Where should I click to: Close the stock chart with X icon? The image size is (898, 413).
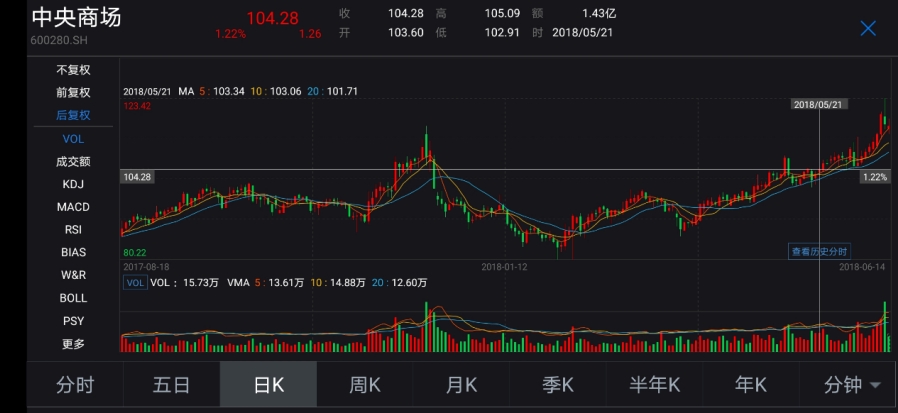click(x=868, y=28)
